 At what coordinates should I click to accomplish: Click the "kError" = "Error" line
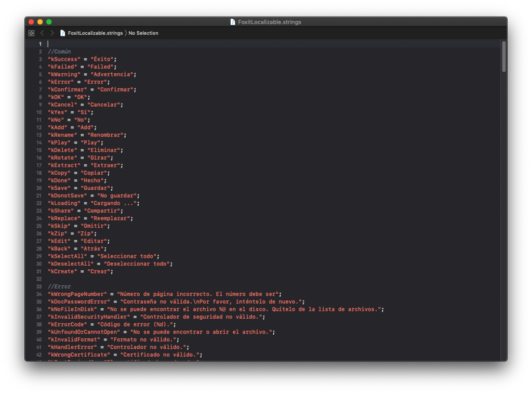click(79, 82)
